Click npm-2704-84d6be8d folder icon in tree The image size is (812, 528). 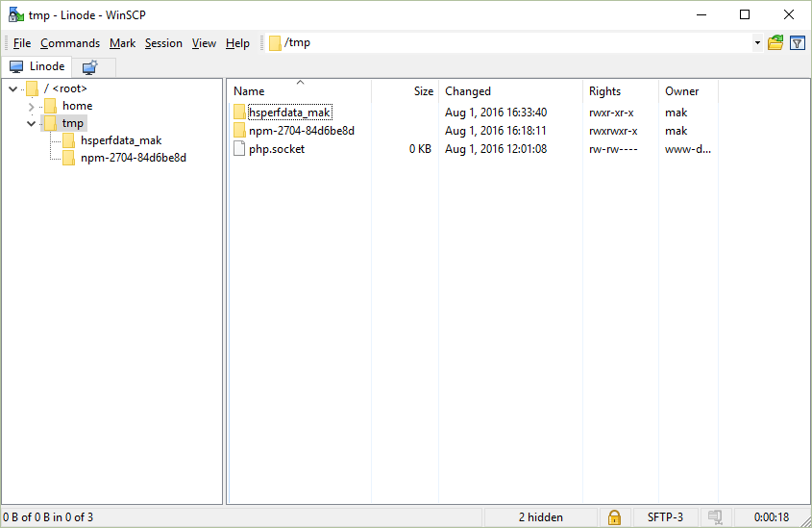pos(69,158)
